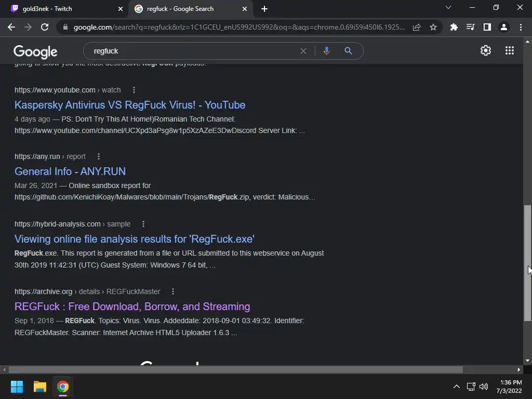Click the horizontal scrollbar thumb
Viewport: 532px width, 399px height.
click(x=236, y=369)
